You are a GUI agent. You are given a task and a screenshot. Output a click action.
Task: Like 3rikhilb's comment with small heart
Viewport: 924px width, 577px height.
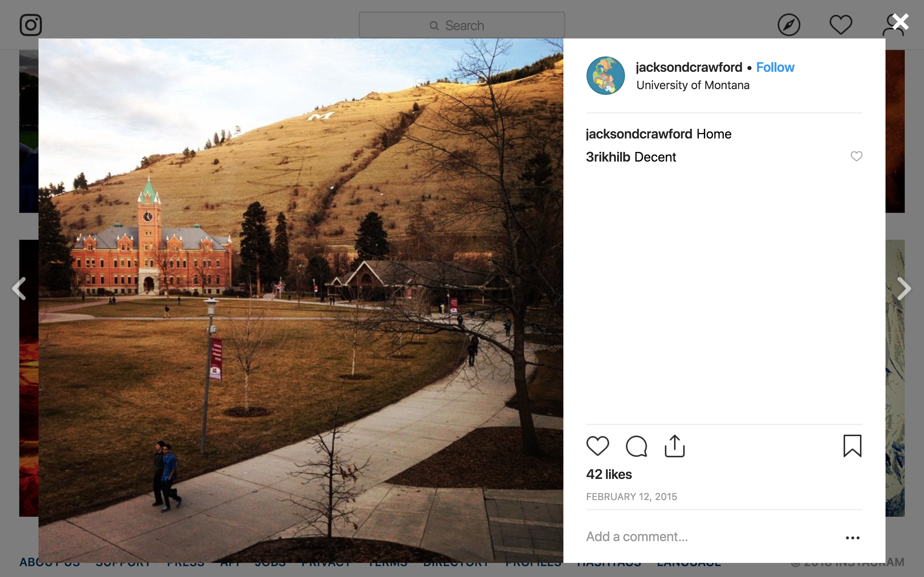(x=856, y=156)
